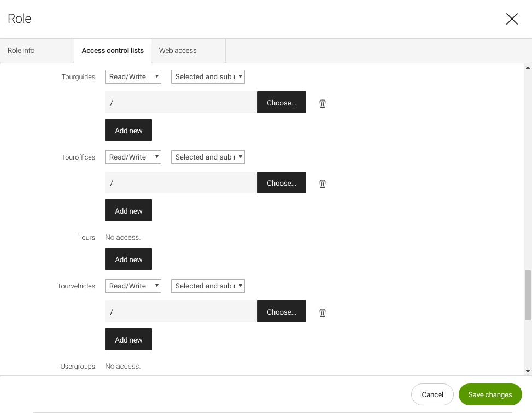Click the vertical scrollbar thumb
This screenshot has height=413, width=532.
point(528,295)
